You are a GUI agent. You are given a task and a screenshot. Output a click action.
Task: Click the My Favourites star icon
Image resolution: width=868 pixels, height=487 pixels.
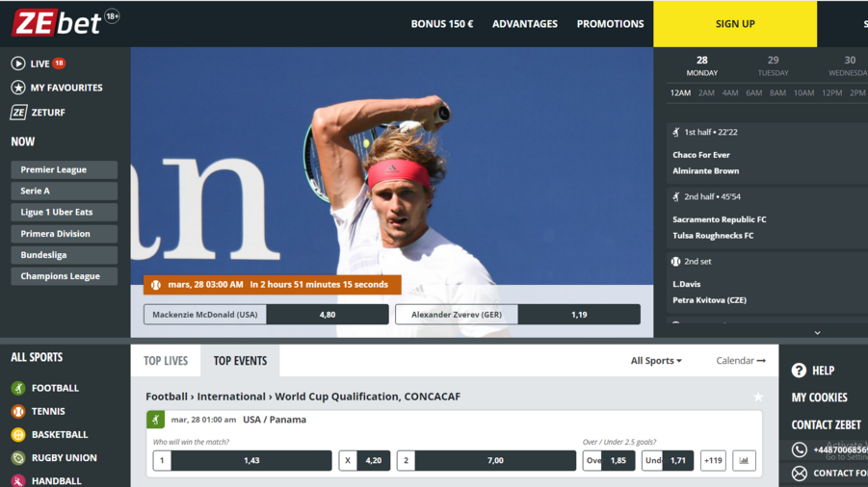(18, 88)
